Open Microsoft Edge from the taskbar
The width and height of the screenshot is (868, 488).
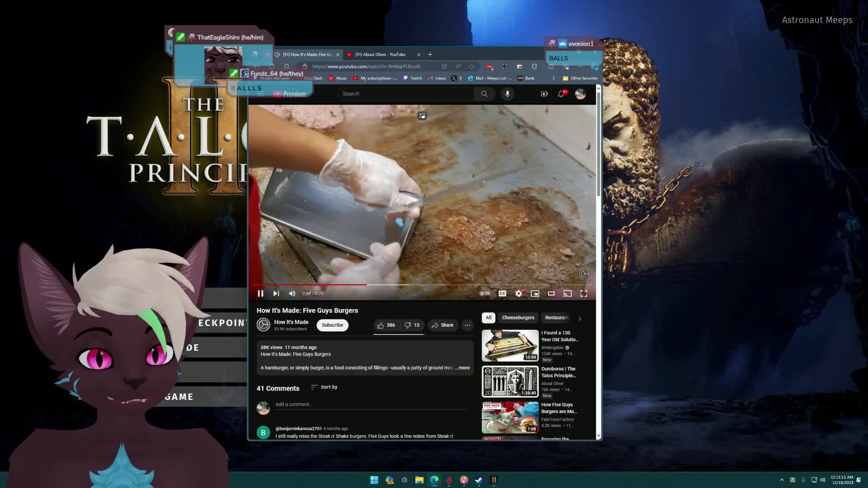click(x=434, y=480)
